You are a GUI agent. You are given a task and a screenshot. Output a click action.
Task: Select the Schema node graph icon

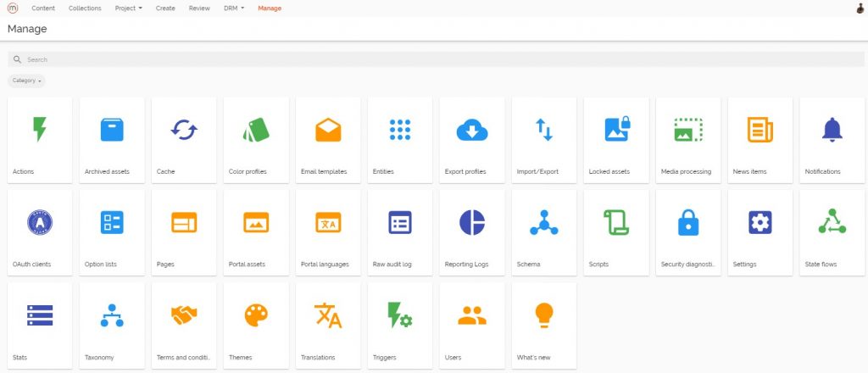(543, 222)
